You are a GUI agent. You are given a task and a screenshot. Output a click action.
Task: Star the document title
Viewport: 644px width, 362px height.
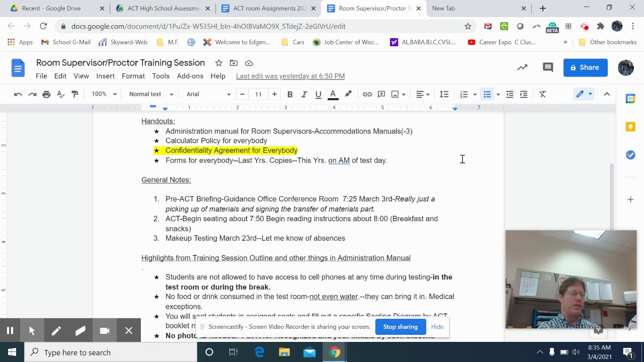click(x=218, y=63)
